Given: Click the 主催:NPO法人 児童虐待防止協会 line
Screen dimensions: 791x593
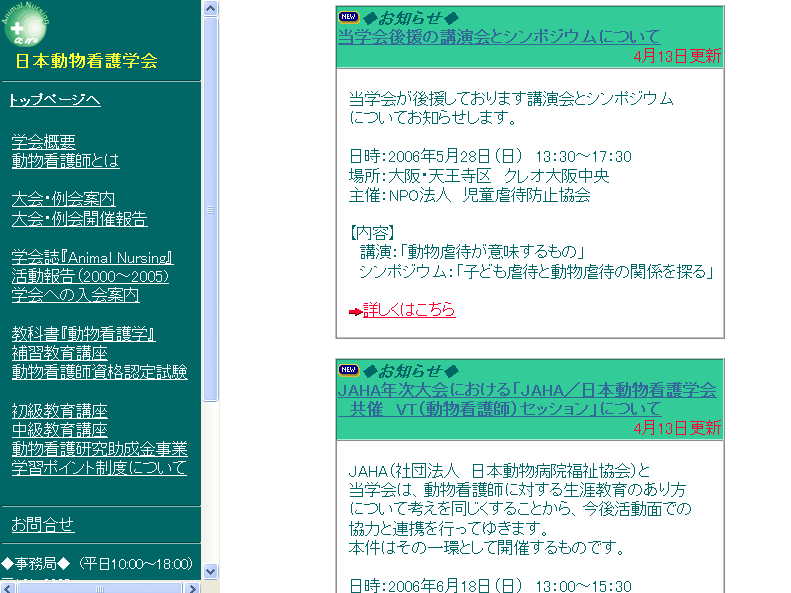Looking at the screenshot, I should (x=470, y=195).
